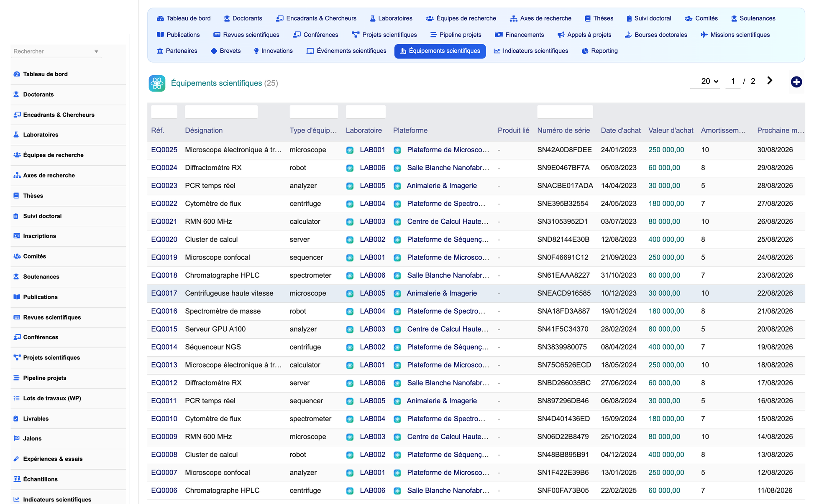Click the Doctorants sidebar icon
The width and height of the screenshot is (814, 504).
click(x=17, y=95)
